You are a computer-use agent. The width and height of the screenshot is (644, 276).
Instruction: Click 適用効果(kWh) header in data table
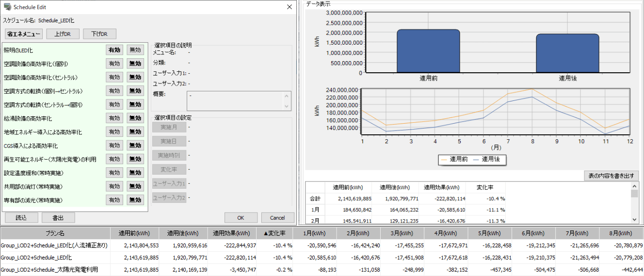(442, 187)
